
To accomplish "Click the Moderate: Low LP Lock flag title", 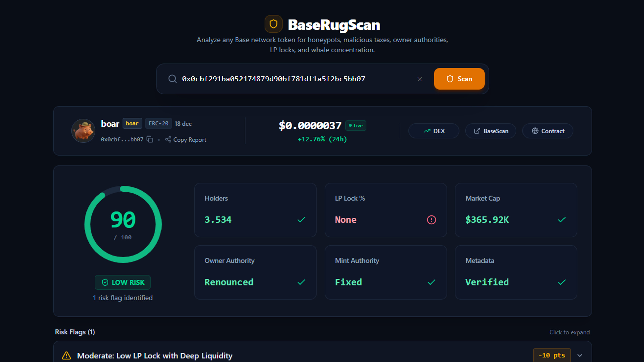I will point(155,356).
